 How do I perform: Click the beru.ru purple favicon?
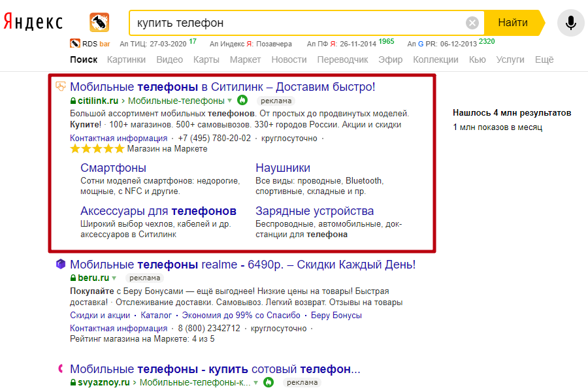(61, 264)
